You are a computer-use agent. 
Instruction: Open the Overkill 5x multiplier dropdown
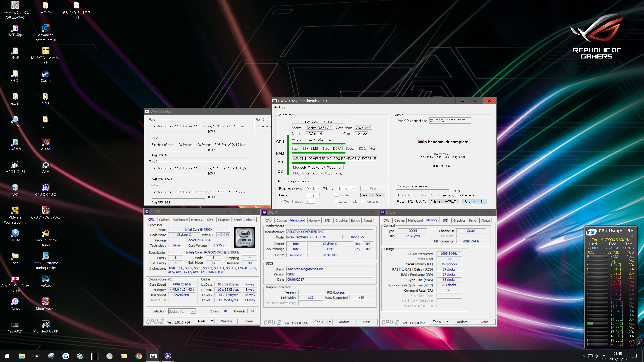(x=310, y=201)
